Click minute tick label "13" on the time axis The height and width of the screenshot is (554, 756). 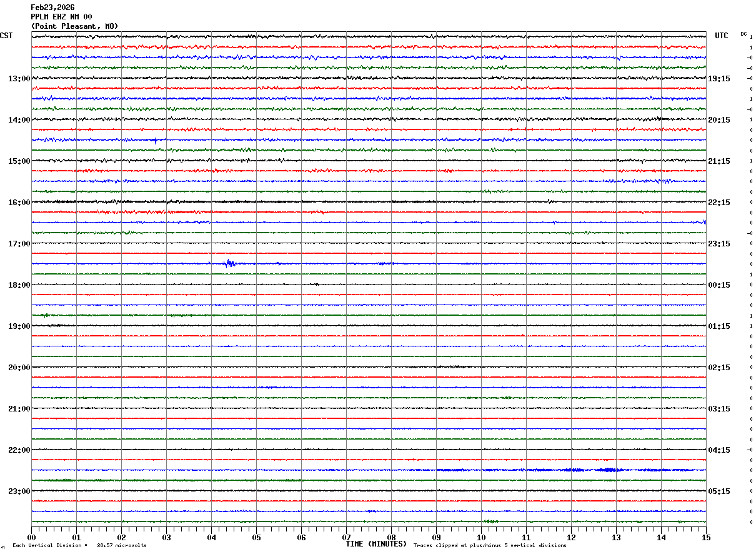pos(617,537)
